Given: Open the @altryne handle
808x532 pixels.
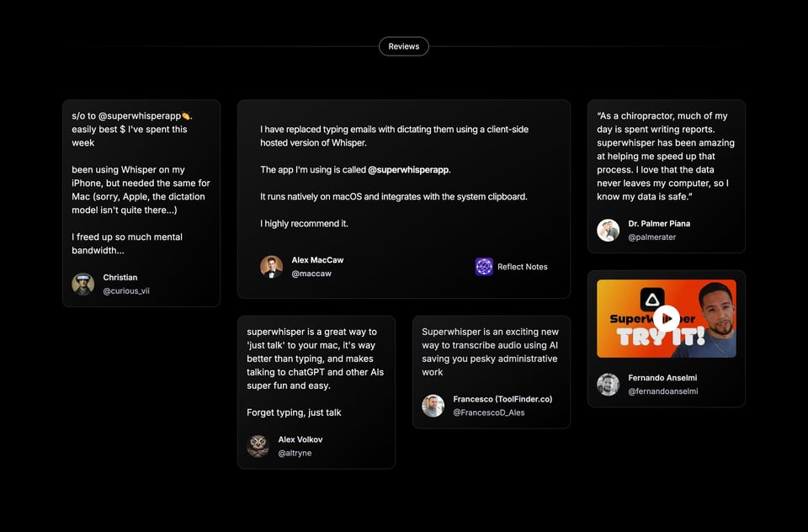Looking at the screenshot, I should click(x=295, y=453).
